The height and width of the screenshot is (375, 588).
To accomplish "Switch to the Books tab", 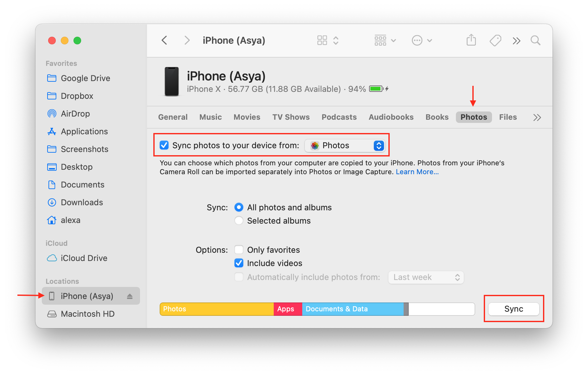I will (437, 117).
